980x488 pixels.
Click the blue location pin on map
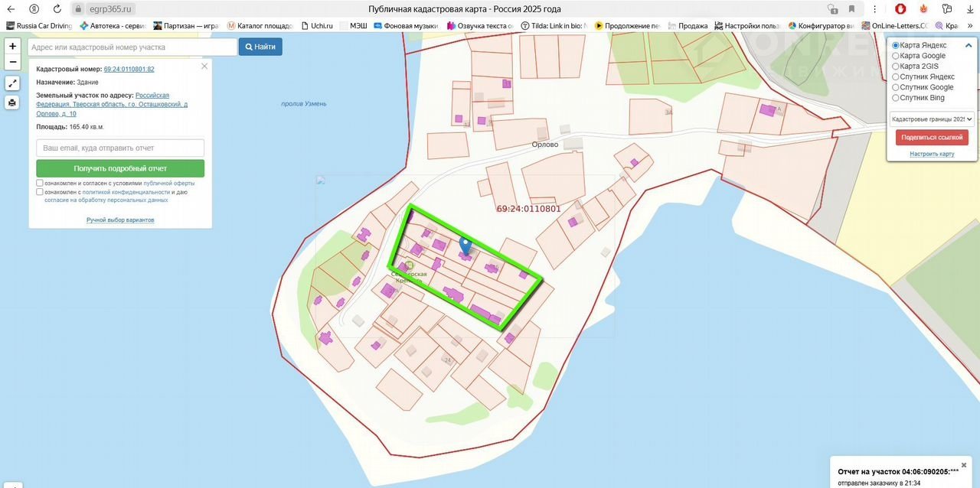465,246
